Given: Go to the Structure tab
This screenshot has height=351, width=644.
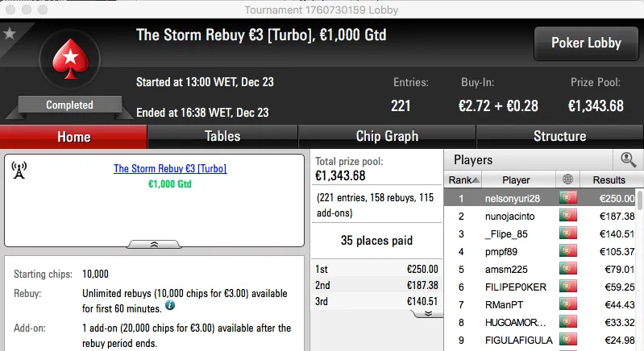Looking at the screenshot, I should (x=559, y=136).
